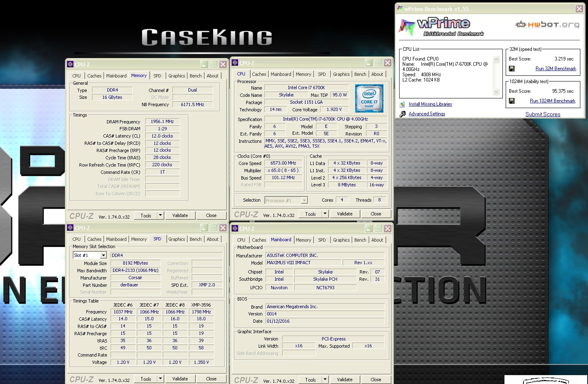Click the Core Voltage 1.920 V value
Viewport: 588px width, 384px height.
point(334,109)
